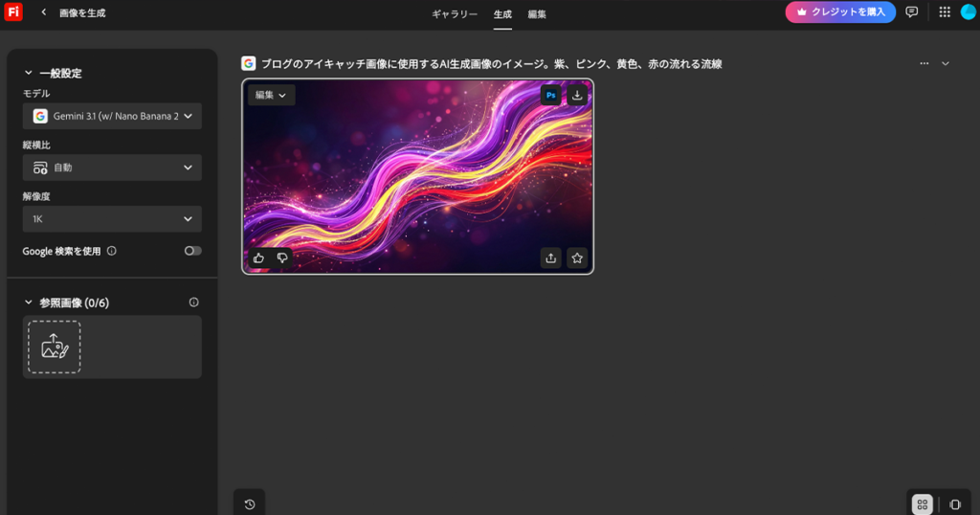Switch to single image view layout
Viewport: 980px width, 515px height.
coord(954,504)
